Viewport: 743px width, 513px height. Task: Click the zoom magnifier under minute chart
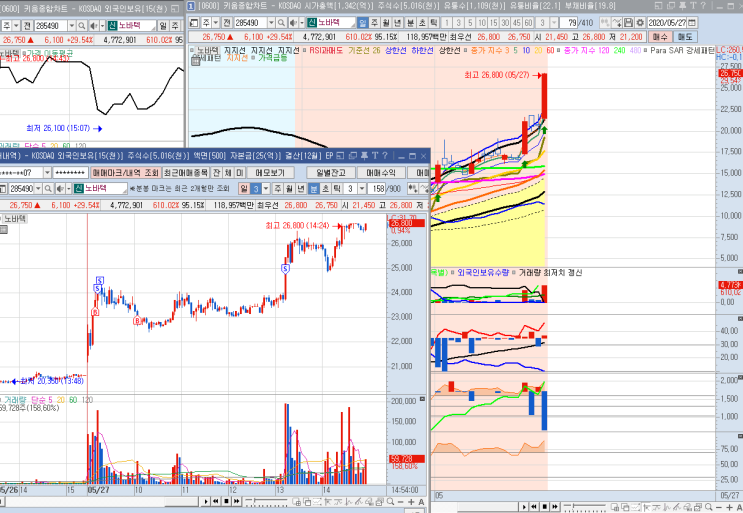(390, 502)
